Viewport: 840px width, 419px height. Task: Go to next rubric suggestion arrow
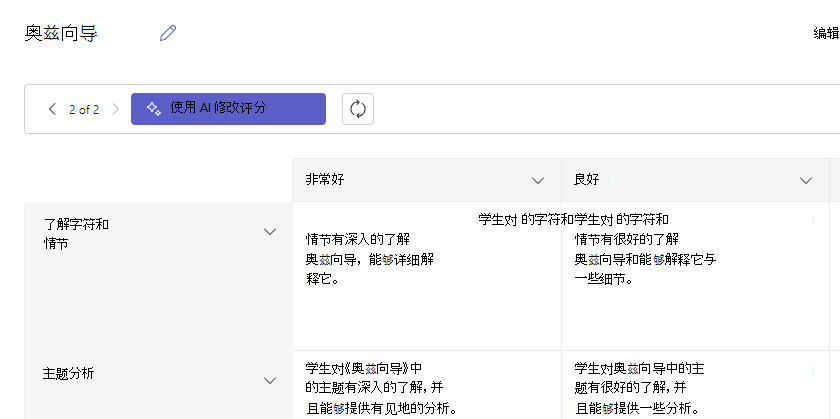pyautogui.click(x=116, y=109)
